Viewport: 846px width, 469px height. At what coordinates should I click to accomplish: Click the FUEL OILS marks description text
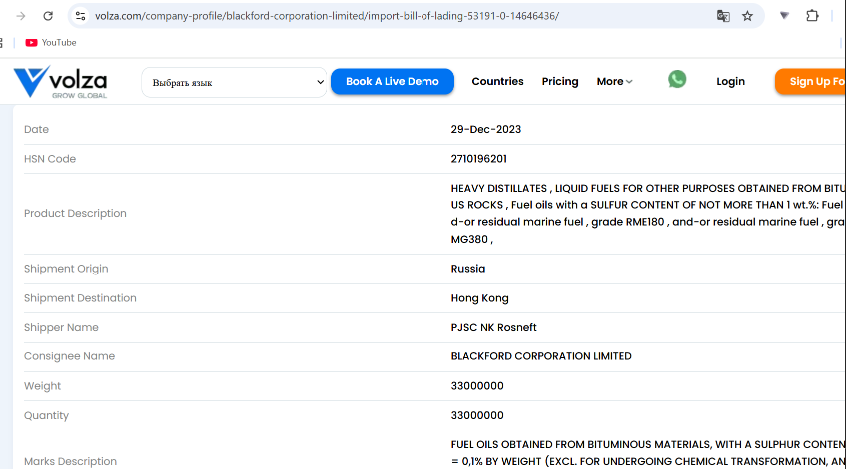(x=648, y=453)
